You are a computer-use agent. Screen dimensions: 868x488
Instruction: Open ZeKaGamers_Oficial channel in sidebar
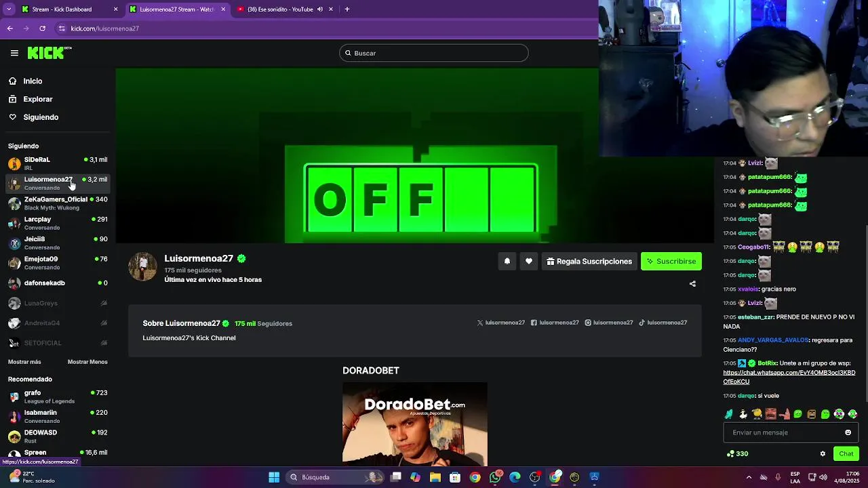point(58,203)
